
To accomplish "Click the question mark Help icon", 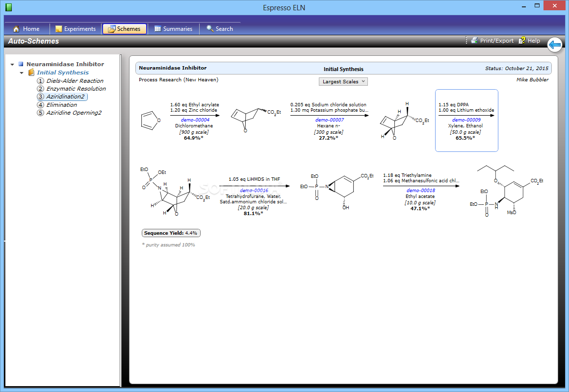I will pos(522,40).
